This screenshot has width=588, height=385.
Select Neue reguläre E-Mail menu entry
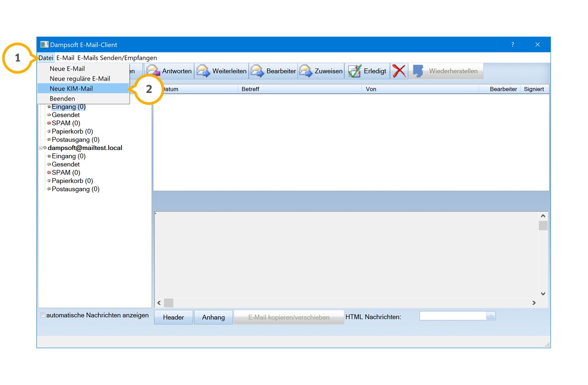[83, 78]
